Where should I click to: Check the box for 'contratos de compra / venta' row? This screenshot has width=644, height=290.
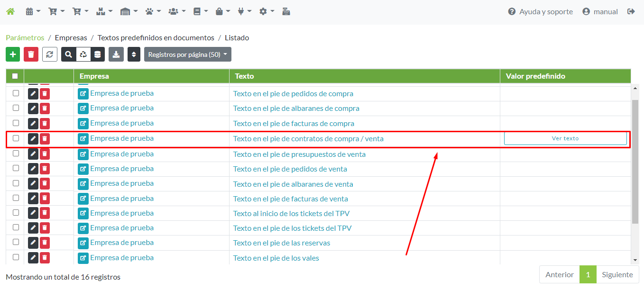pos(16,138)
